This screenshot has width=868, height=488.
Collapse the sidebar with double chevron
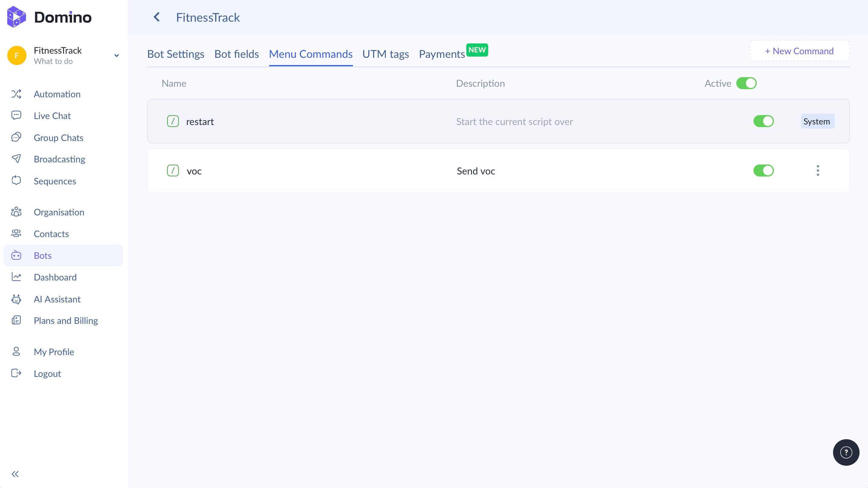[15, 474]
